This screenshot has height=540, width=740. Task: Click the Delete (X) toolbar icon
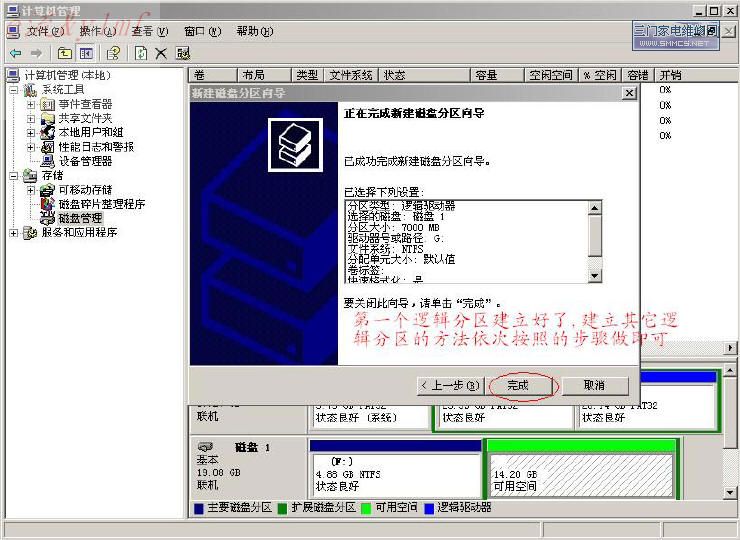click(161, 53)
